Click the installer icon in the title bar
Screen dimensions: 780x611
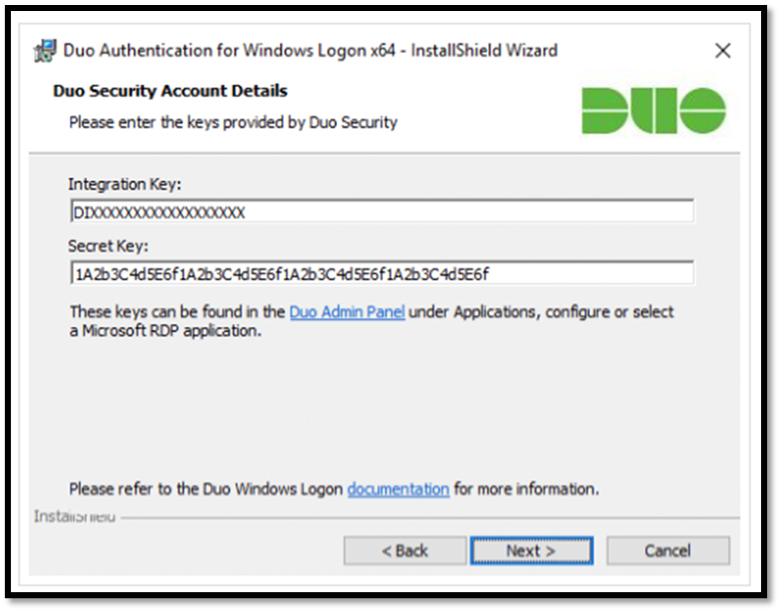[45, 51]
